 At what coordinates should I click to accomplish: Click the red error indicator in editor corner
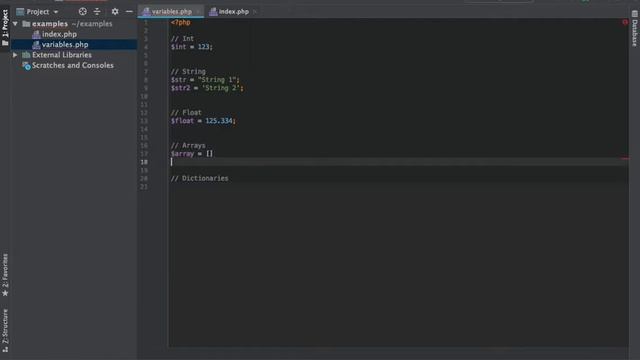625,22
